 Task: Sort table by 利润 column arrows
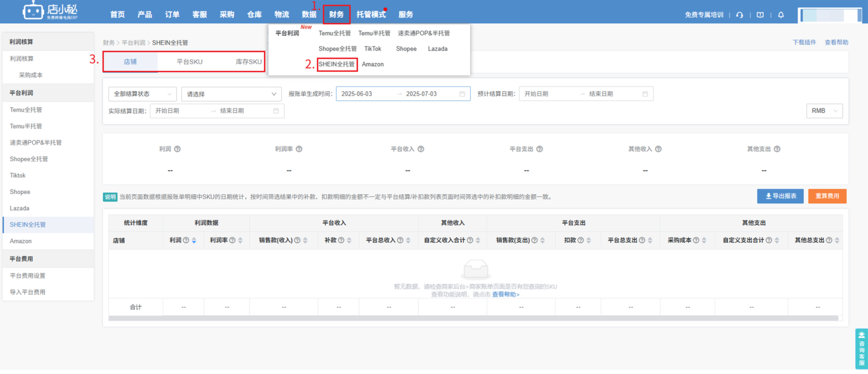[x=194, y=240]
